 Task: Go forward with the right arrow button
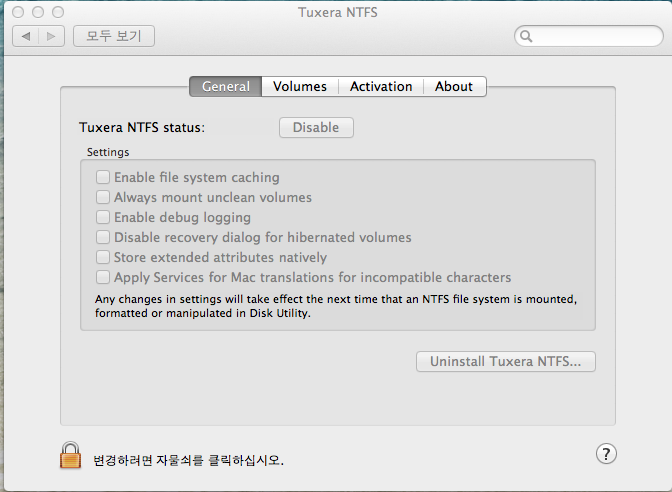point(52,36)
